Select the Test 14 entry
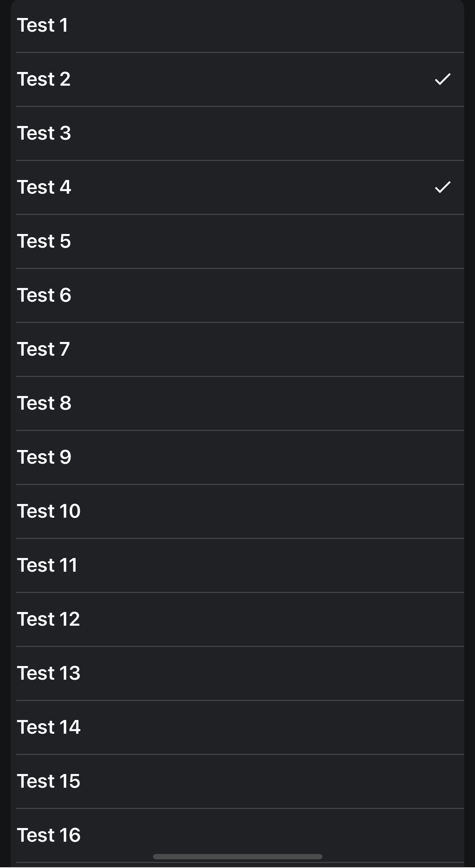475x868 pixels. 237,727
